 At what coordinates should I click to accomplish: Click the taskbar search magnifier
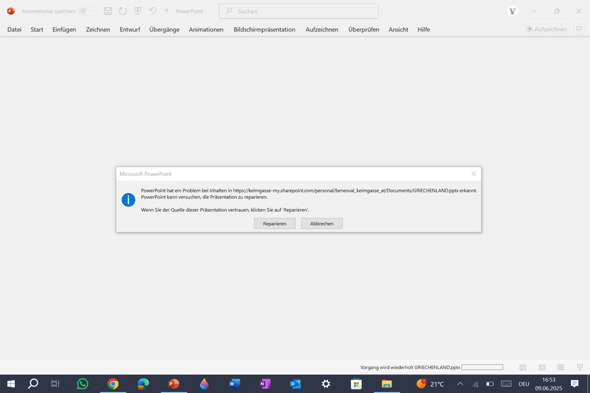(33, 384)
